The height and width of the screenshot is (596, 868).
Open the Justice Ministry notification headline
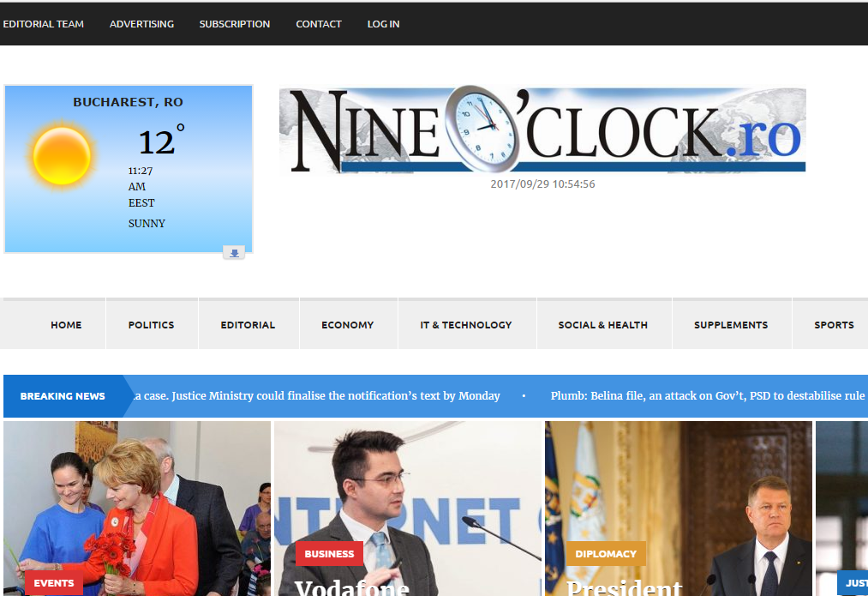coord(317,395)
